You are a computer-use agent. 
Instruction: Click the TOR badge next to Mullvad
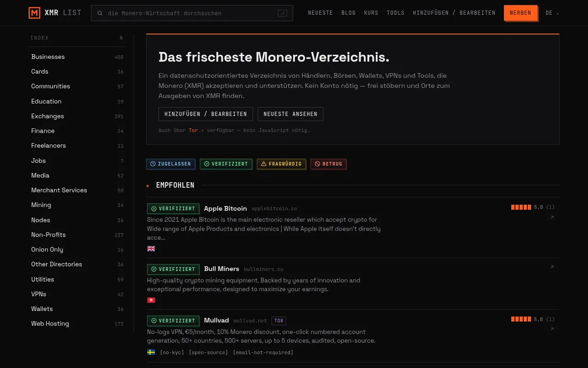(279, 321)
